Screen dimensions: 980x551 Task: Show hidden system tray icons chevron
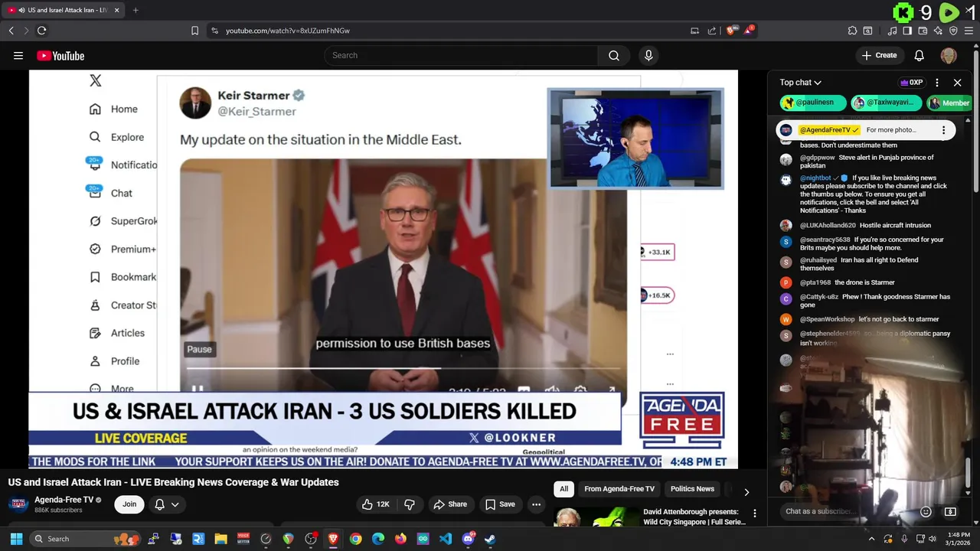click(x=871, y=539)
